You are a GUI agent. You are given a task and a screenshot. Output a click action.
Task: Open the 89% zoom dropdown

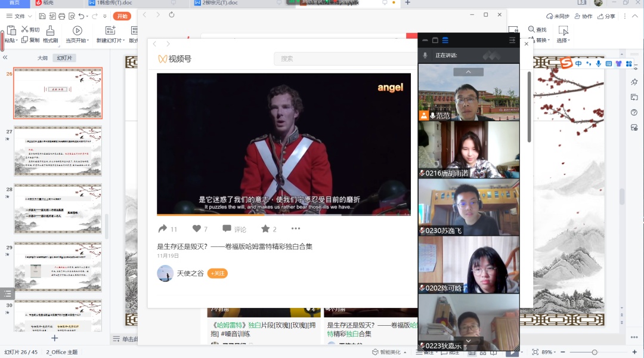click(549, 352)
